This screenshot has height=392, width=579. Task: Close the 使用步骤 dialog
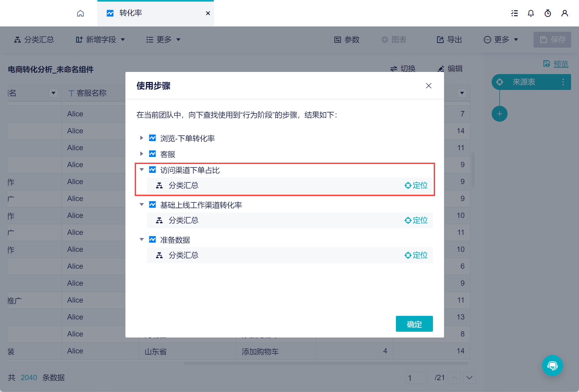pyautogui.click(x=428, y=86)
